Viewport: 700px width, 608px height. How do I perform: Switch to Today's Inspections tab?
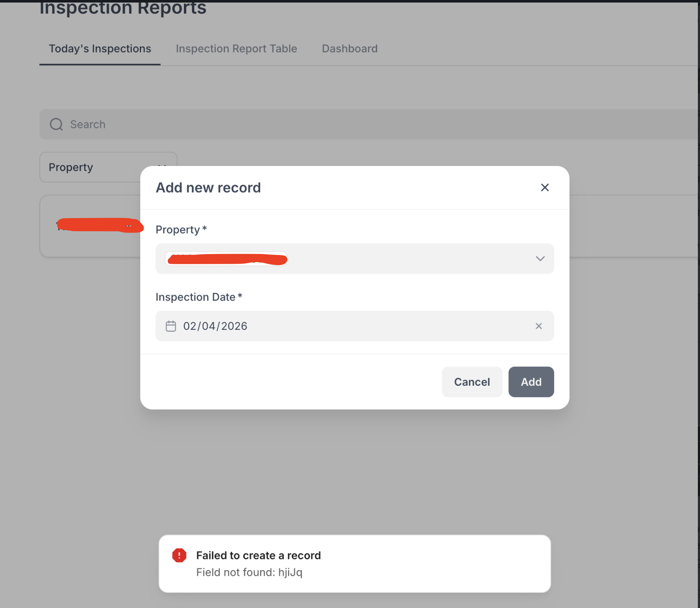pos(100,49)
